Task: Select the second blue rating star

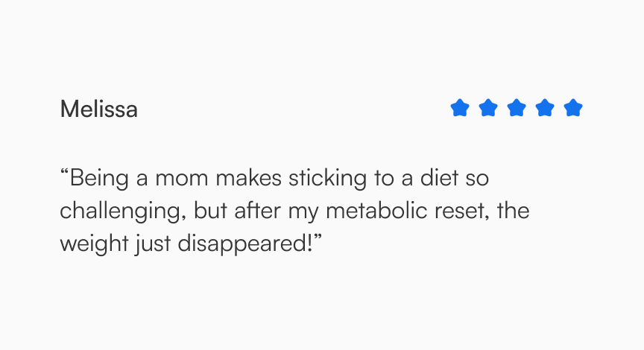Action: click(x=488, y=109)
